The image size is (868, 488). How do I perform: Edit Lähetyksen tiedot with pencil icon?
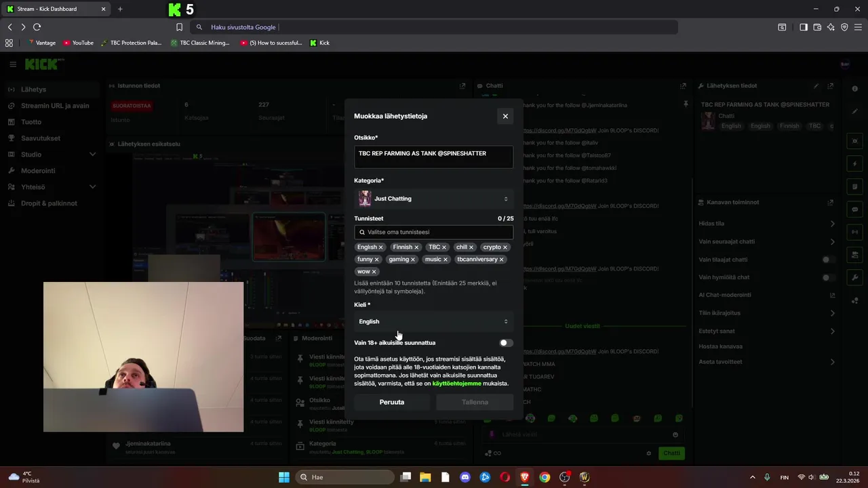[816, 86]
